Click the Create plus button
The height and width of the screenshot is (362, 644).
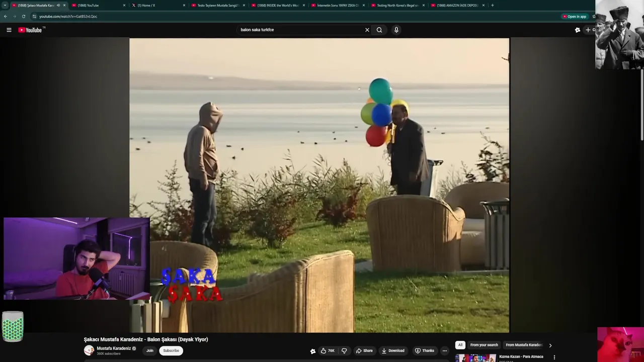point(589,30)
